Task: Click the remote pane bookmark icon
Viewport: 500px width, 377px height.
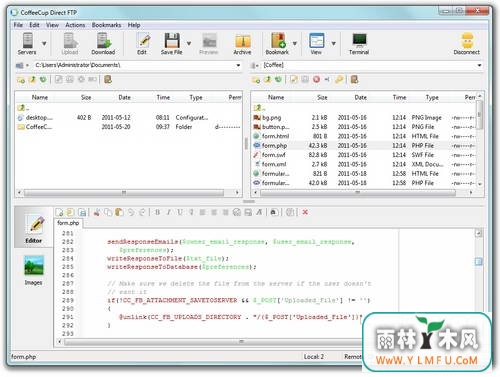Action: (x=354, y=79)
